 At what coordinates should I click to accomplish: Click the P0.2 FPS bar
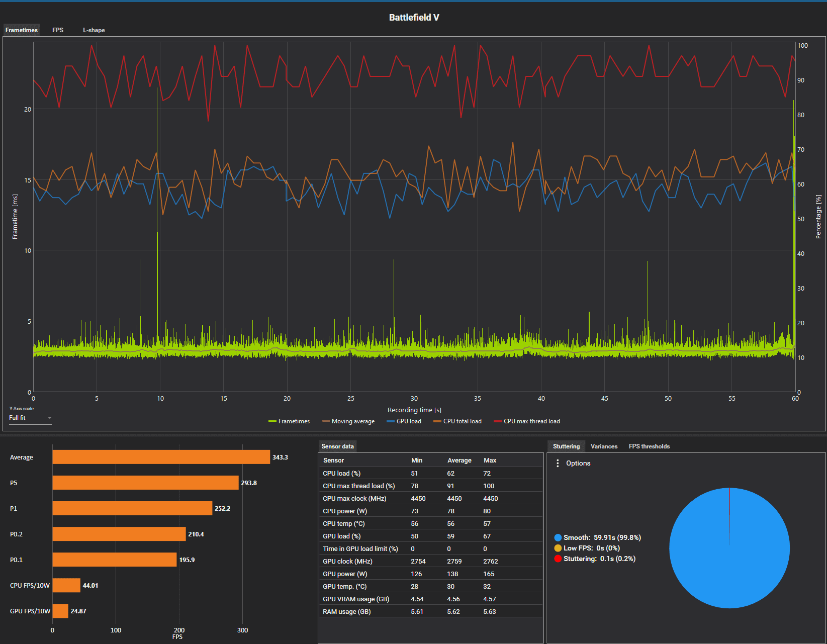(x=119, y=534)
